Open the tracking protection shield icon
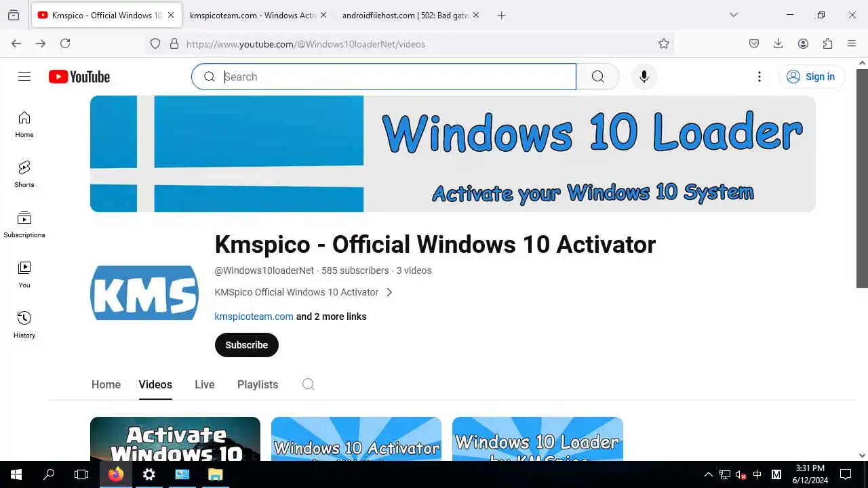 tap(155, 43)
